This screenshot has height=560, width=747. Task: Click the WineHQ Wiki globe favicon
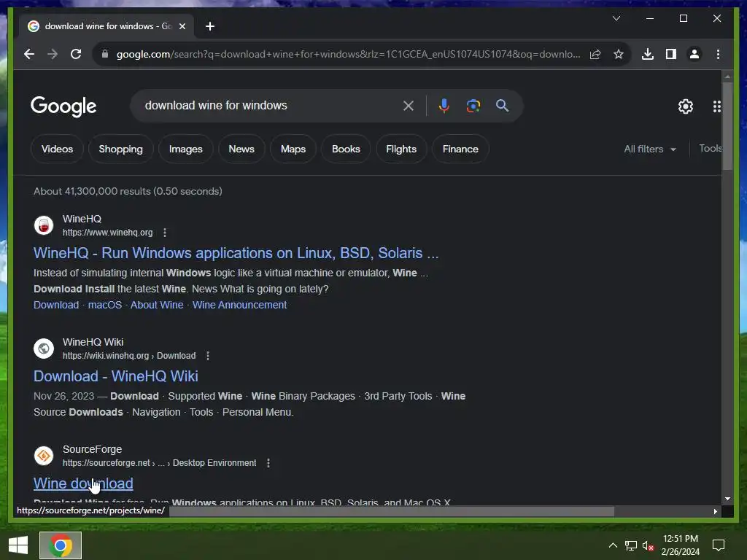pos(44,349)
